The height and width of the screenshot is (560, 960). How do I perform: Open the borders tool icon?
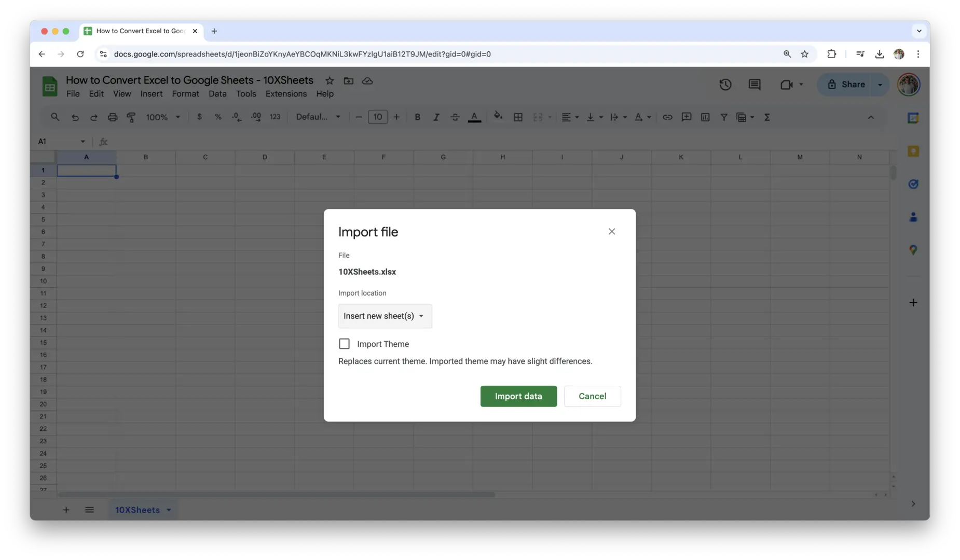coord(518,117)
